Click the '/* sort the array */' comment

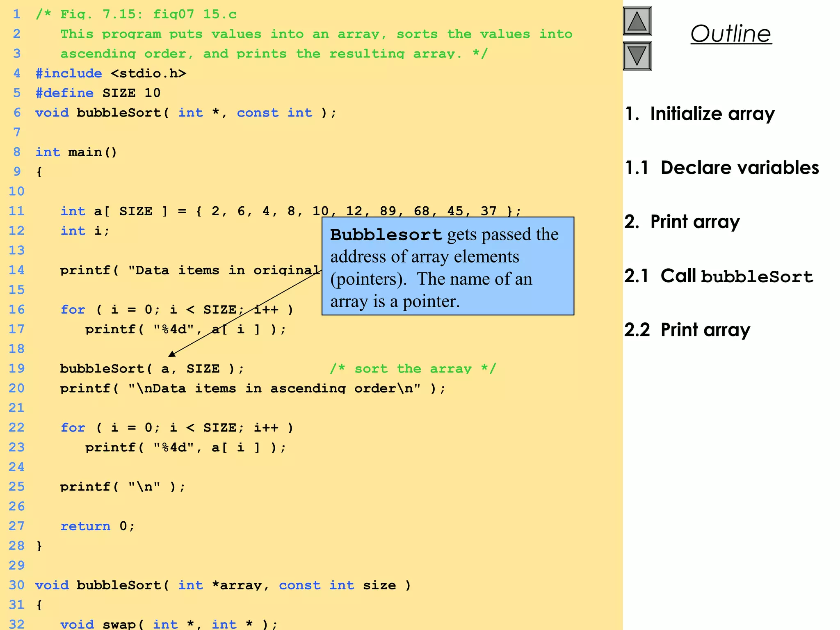click(413, 369)
